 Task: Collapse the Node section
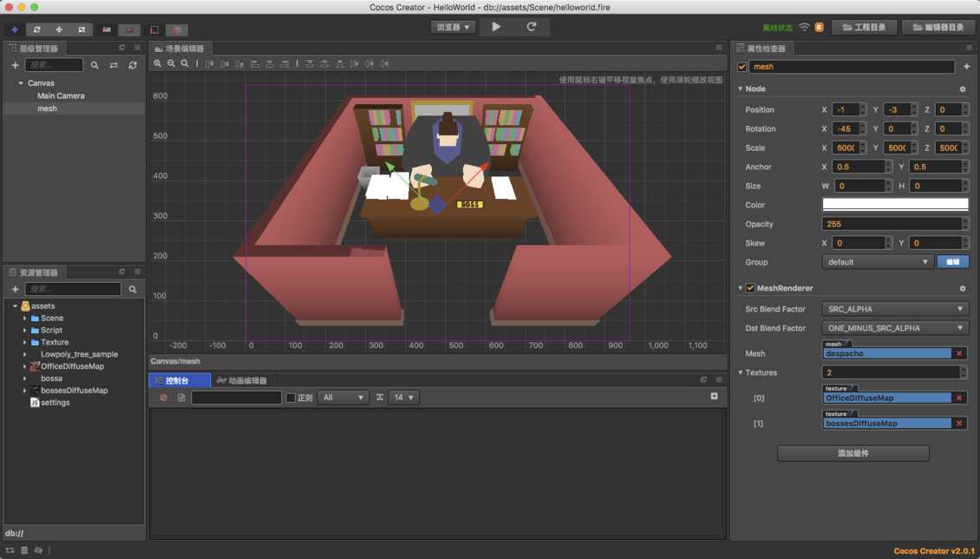click(741, 89)
